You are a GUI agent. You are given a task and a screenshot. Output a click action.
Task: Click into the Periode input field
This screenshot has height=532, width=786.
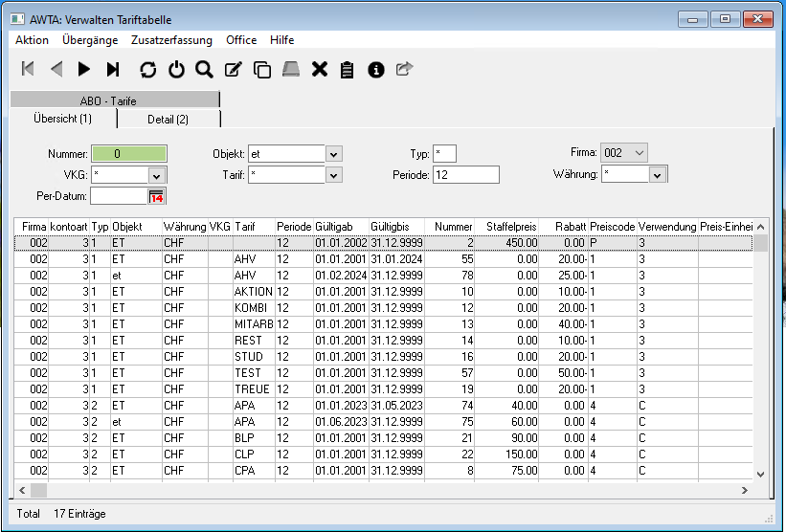tap(465, 174)
